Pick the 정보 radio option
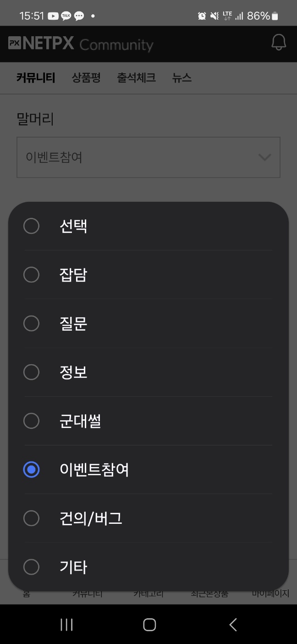The image size is (297, 644). tap(31, 372)
